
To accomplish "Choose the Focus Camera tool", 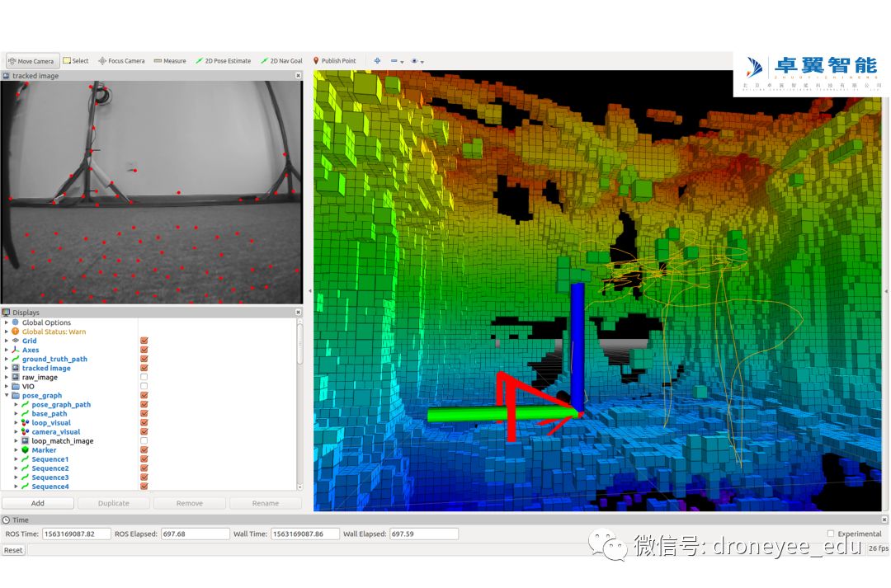I will (x=121, y=61).
